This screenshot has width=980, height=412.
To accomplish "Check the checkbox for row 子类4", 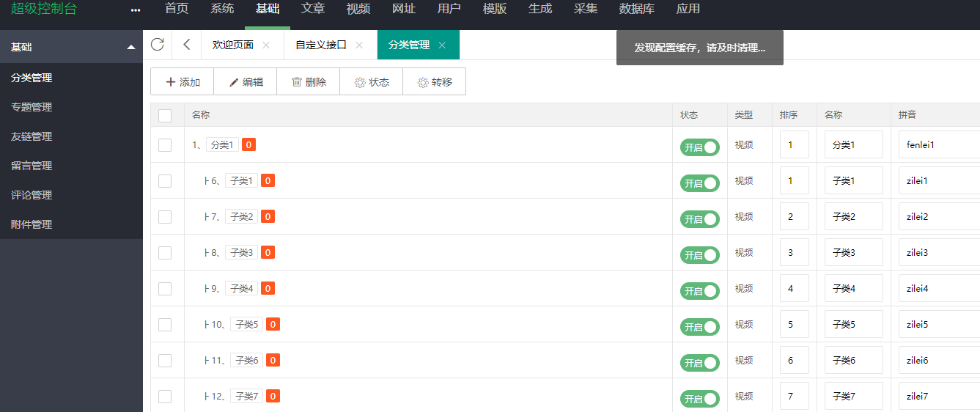I will (x=165, y=289).
